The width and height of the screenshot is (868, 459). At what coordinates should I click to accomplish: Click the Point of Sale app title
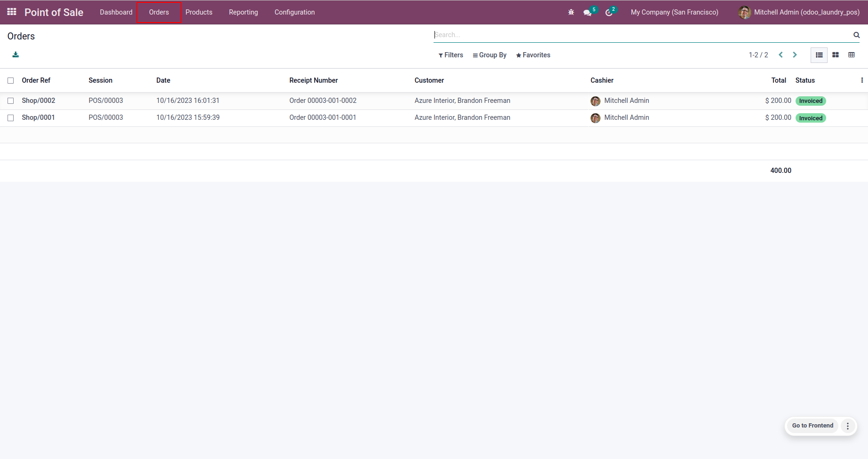pos(54,12)
